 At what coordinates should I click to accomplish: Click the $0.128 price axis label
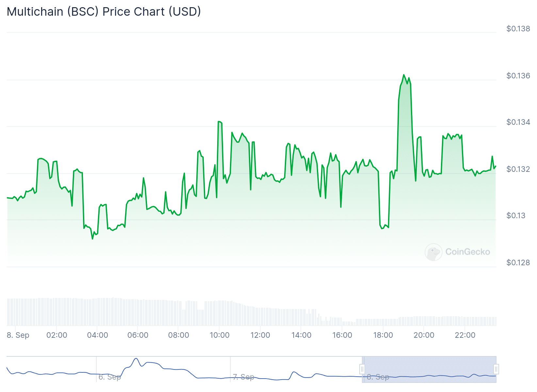(518, 263)
